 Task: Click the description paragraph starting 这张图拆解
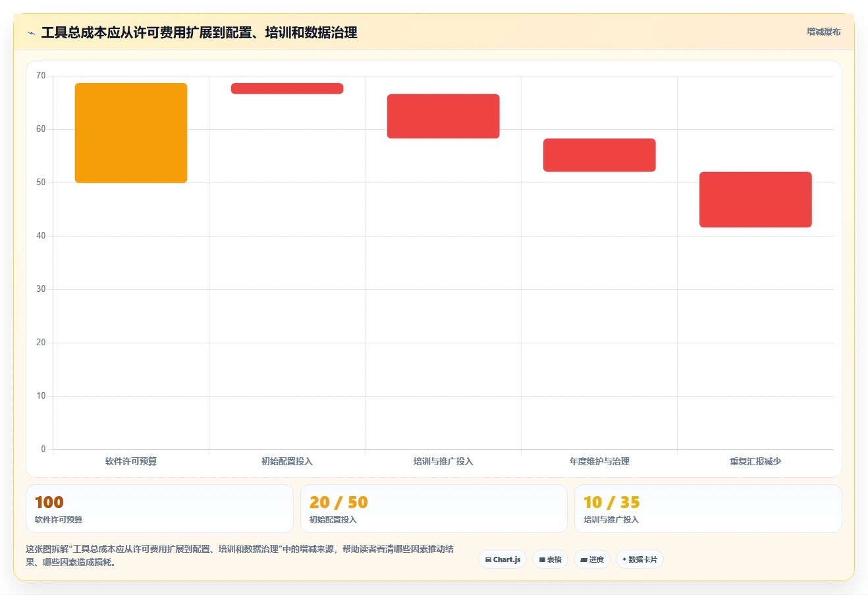click(x=240, y=555)
